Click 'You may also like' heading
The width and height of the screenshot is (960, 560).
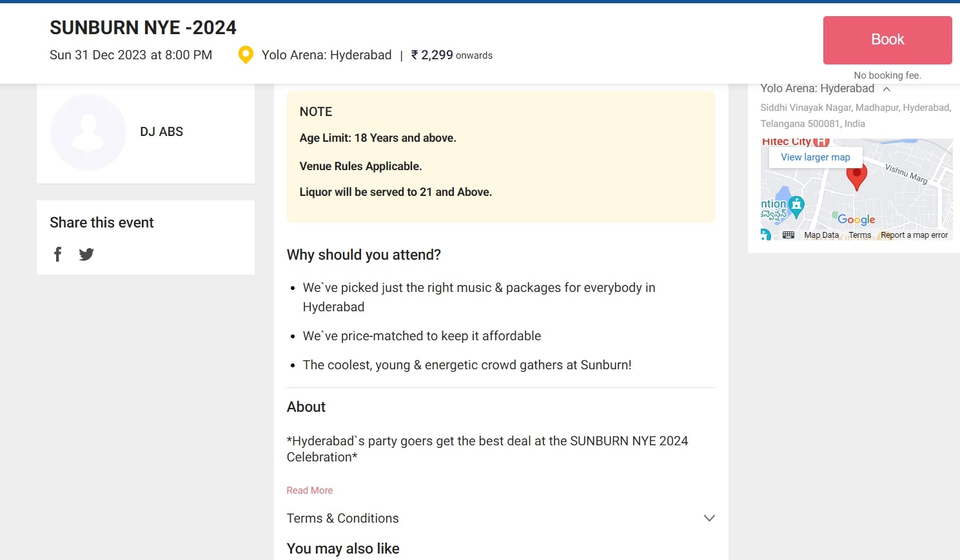343,548
